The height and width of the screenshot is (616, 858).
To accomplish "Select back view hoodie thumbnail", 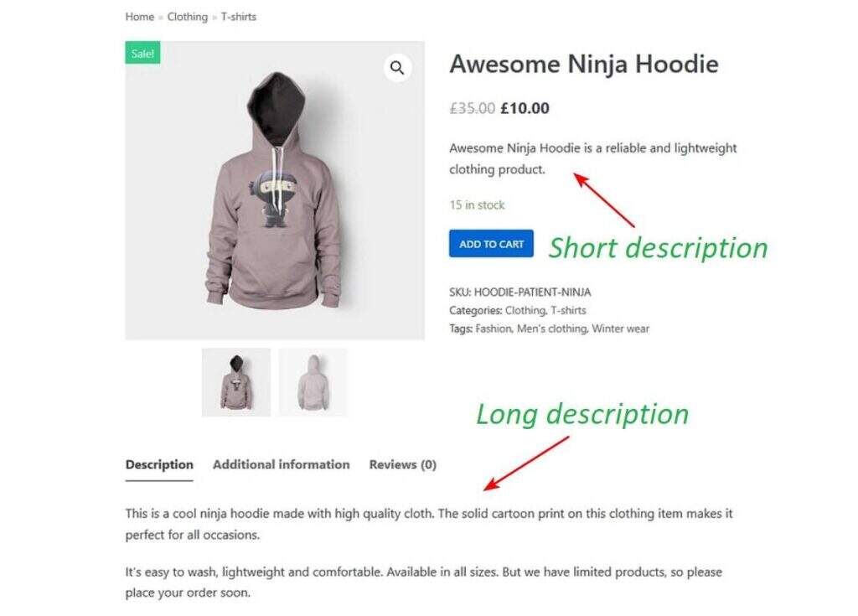I will (313, 382).
